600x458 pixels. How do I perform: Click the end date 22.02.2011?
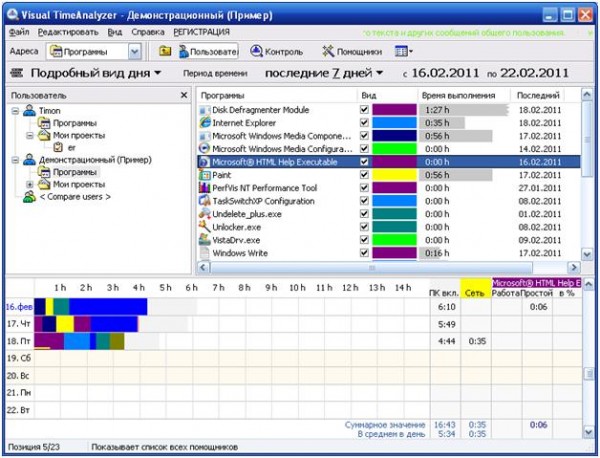(535, 73)
